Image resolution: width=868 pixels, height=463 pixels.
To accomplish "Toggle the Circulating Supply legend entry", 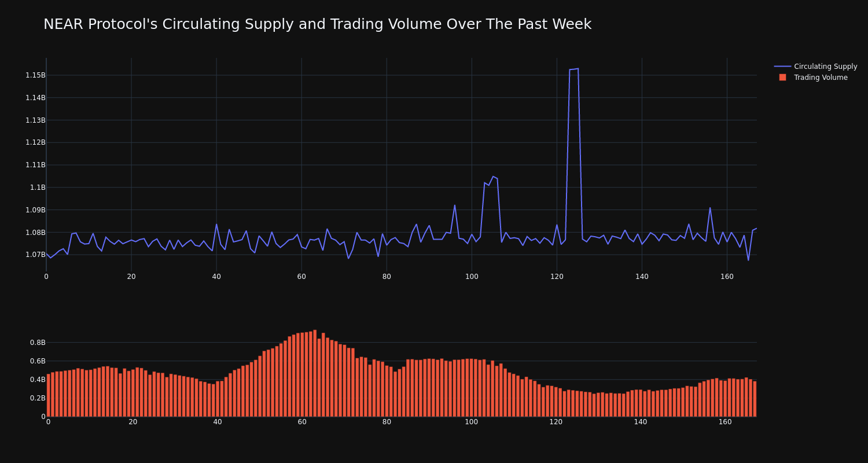I will 815,67.
